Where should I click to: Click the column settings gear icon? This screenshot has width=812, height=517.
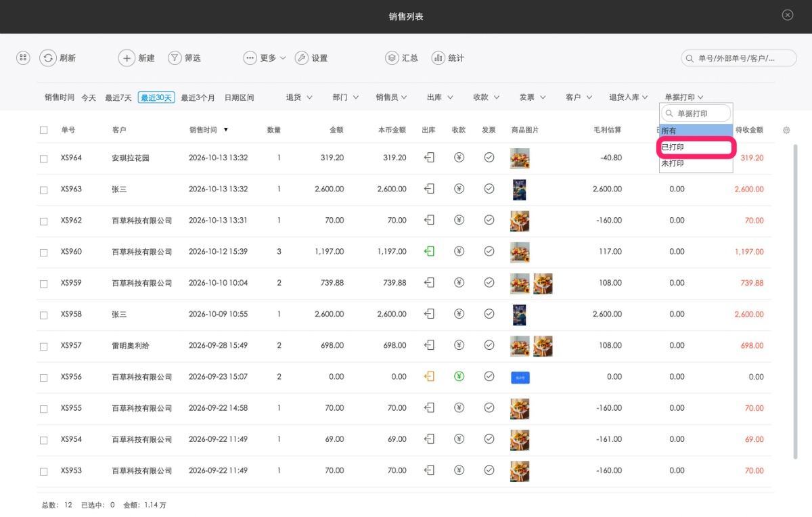(786, 130)
